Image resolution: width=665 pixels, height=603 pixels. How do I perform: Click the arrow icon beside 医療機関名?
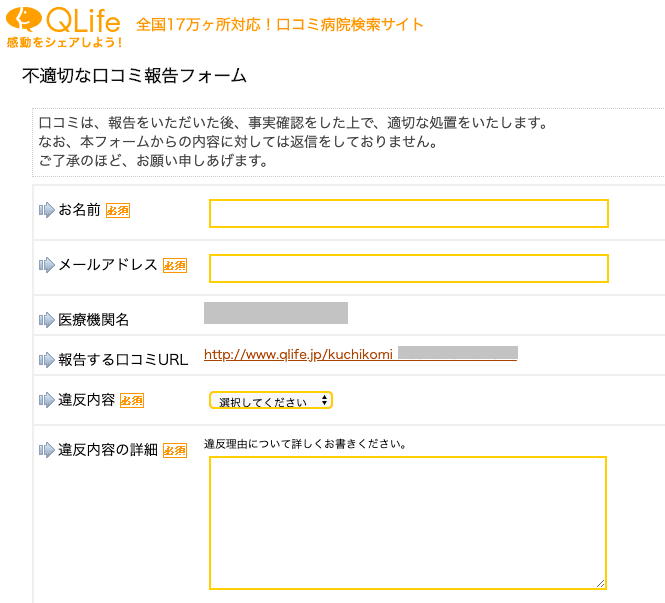click(47, 320)
